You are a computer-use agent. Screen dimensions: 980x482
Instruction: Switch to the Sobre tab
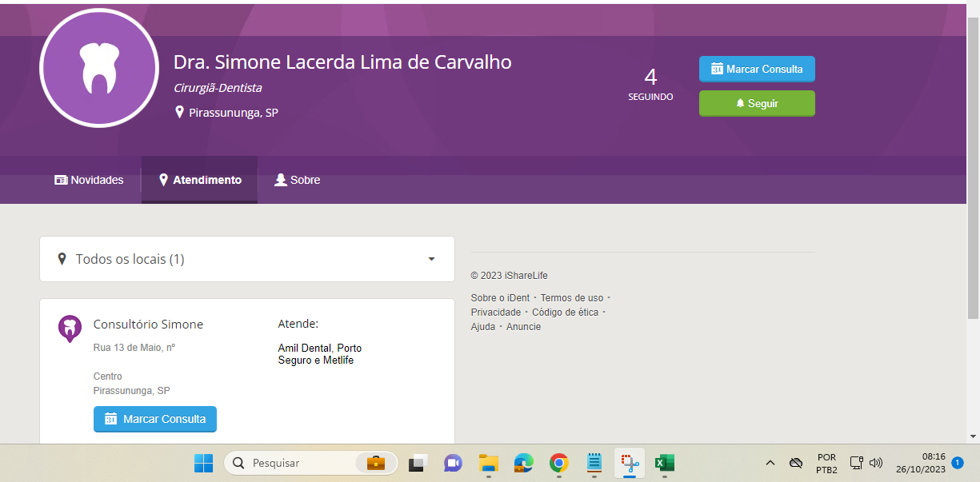[297, 180]
